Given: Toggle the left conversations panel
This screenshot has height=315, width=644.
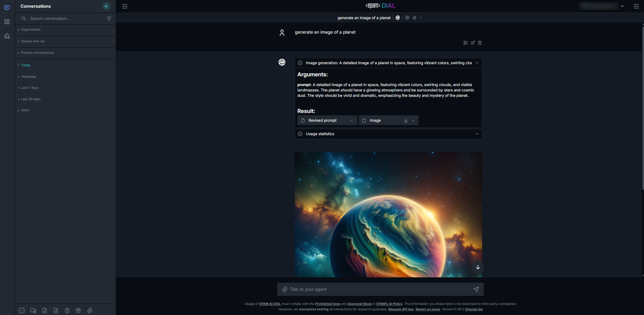Looking at the screenshot, I should [124, 6].
